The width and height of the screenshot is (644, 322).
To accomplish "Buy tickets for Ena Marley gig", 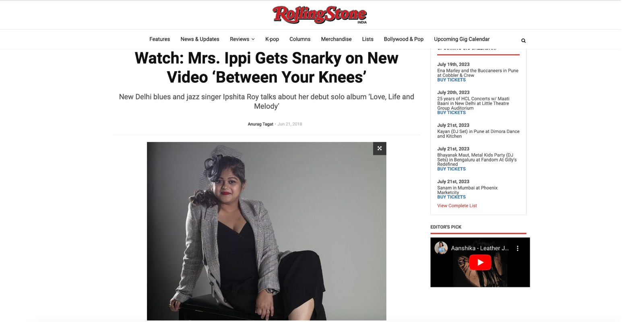I will tap(451, 80).
